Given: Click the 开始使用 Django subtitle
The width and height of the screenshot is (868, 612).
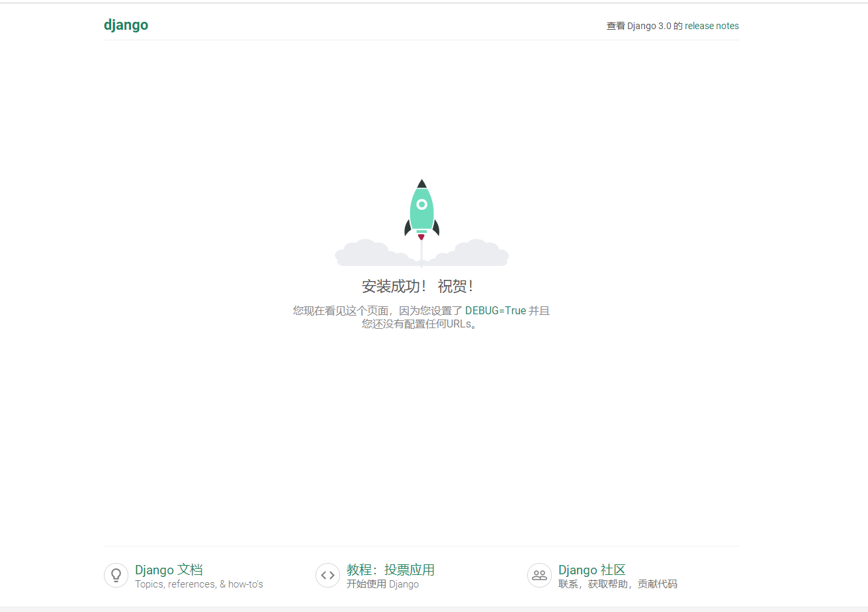Looking at the screenshot, I should [382, 584].
